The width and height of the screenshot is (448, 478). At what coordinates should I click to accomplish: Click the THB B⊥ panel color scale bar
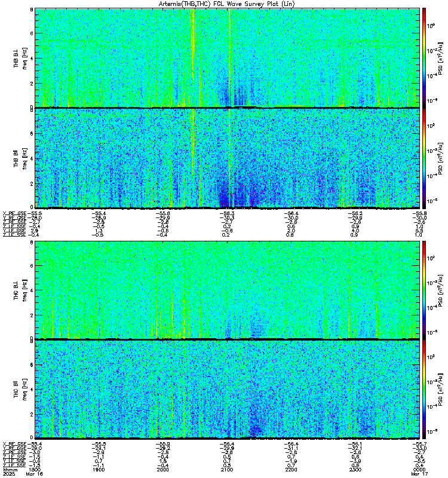click(424, 58)
